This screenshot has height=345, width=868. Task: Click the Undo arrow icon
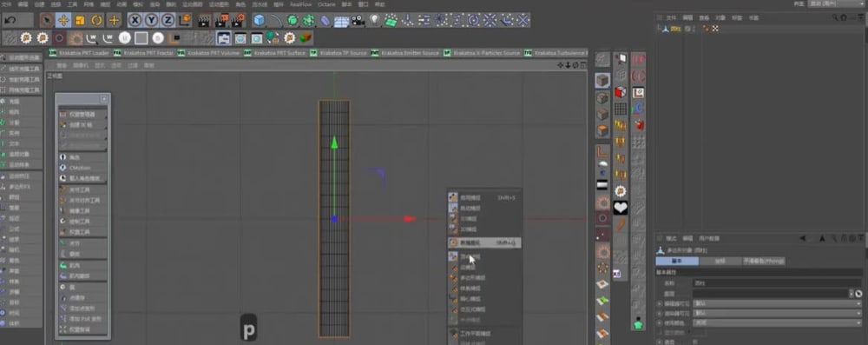point(10,21)
